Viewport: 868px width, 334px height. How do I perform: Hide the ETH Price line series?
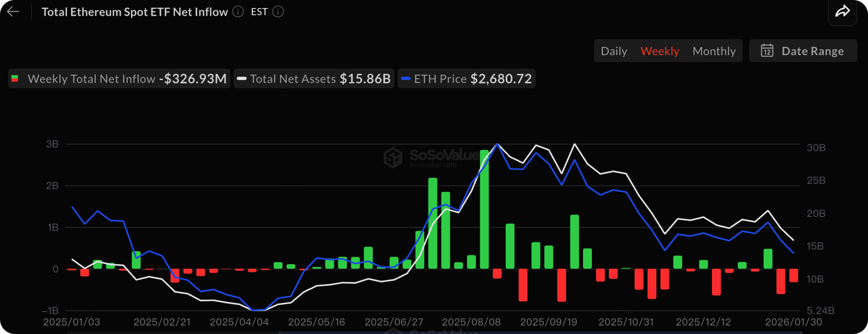point(466,79)
